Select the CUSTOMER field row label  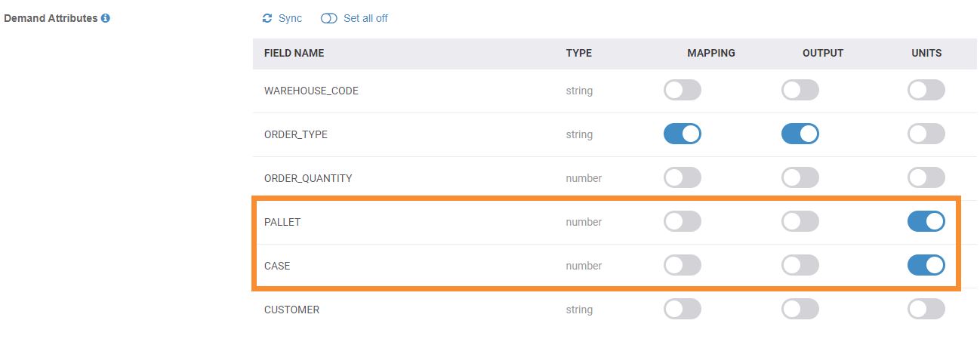tap(291, 310)
